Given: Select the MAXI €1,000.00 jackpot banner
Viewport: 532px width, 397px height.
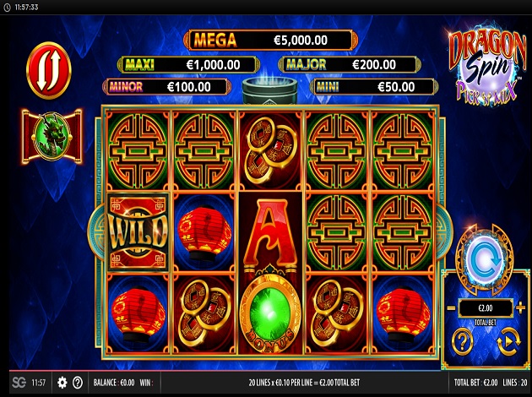Looking at the screenshot, I should click(x=188, y=64).
